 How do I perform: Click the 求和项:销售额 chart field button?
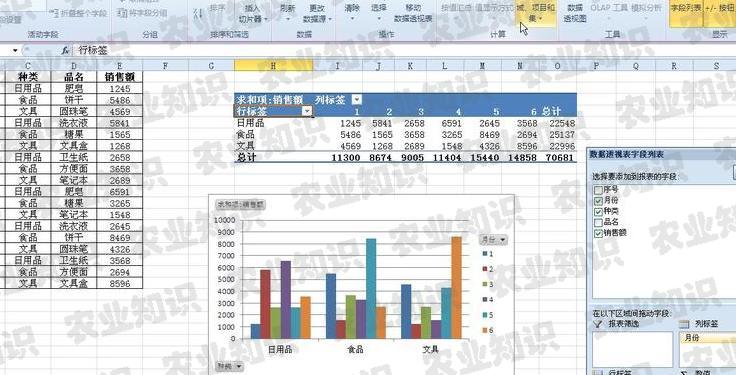pos(240,205)
